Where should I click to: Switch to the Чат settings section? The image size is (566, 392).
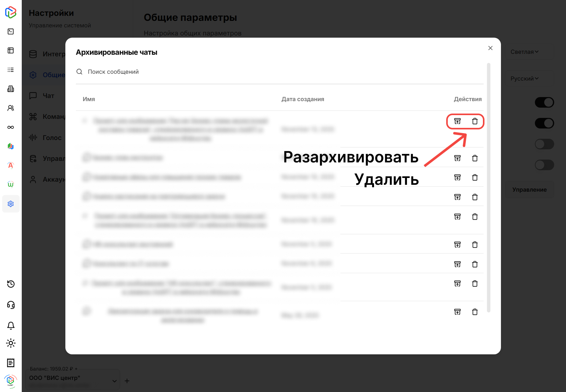(x=48, y=96)
